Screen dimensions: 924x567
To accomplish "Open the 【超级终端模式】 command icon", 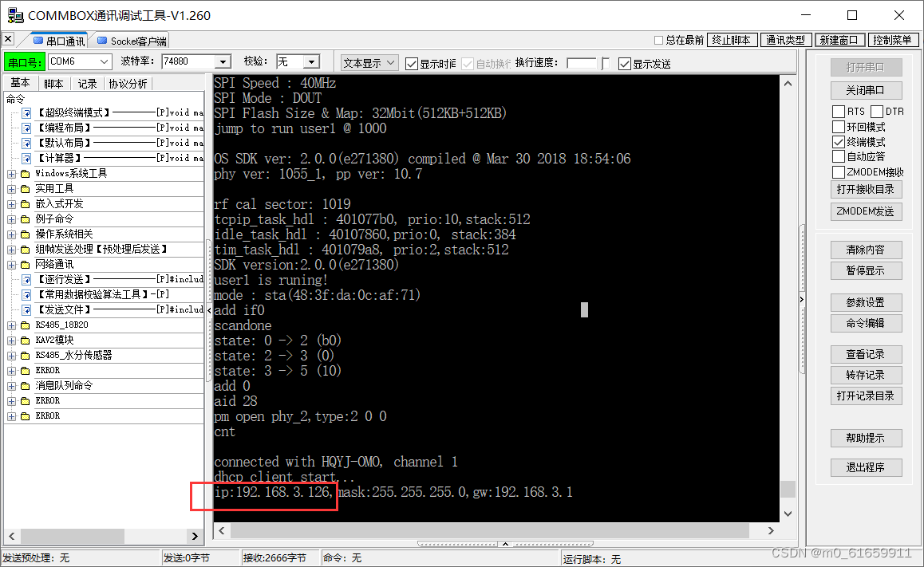I will [27, 112].
